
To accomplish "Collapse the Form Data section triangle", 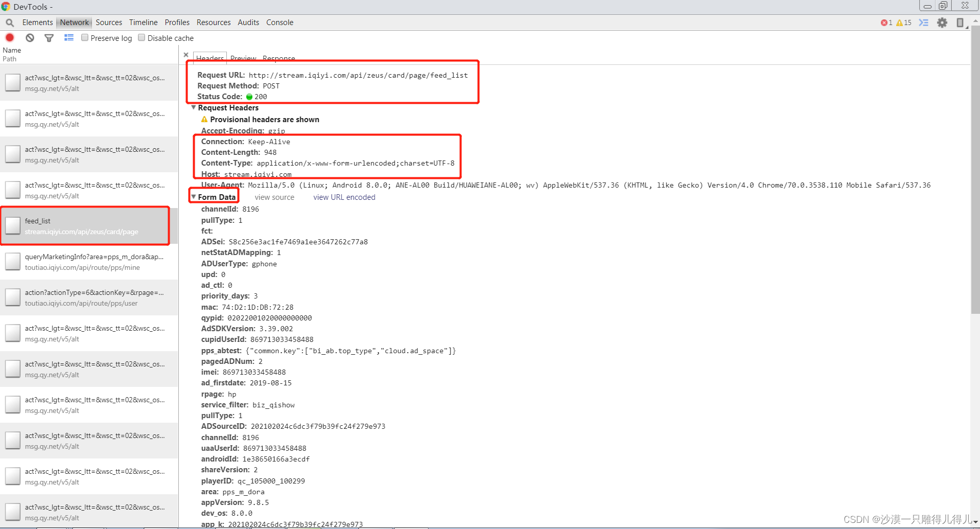I will tap(194, 197).
